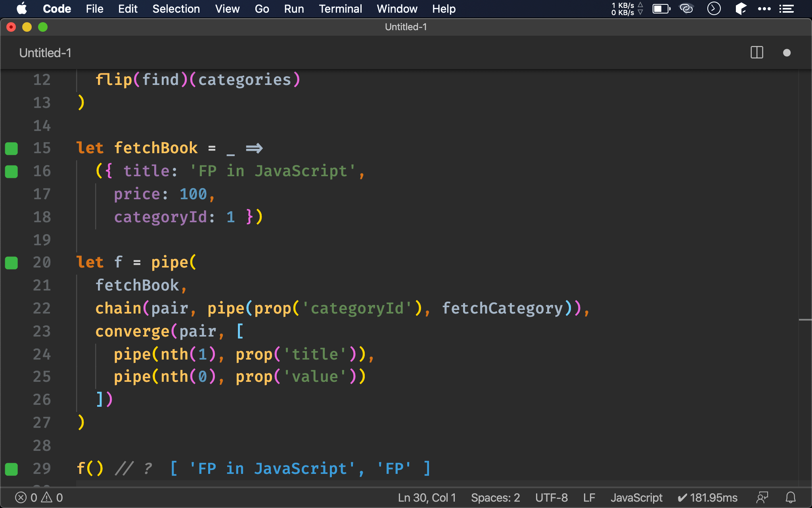Click the hexagon cube menu bar icon

pyautogui.click(x=740, y=8)
